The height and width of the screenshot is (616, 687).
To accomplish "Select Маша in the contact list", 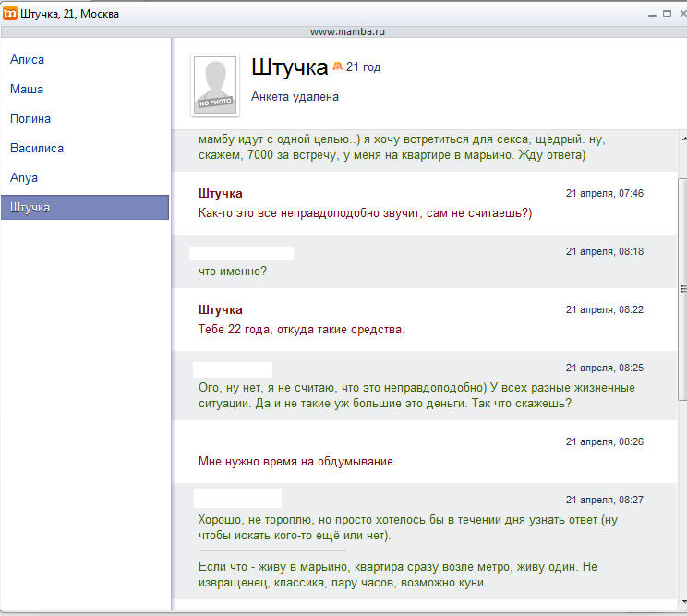I will [x=27, y=90].
